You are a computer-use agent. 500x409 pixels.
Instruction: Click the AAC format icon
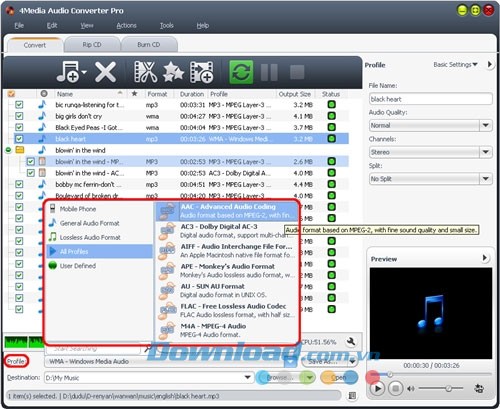(x=167, y=211)
